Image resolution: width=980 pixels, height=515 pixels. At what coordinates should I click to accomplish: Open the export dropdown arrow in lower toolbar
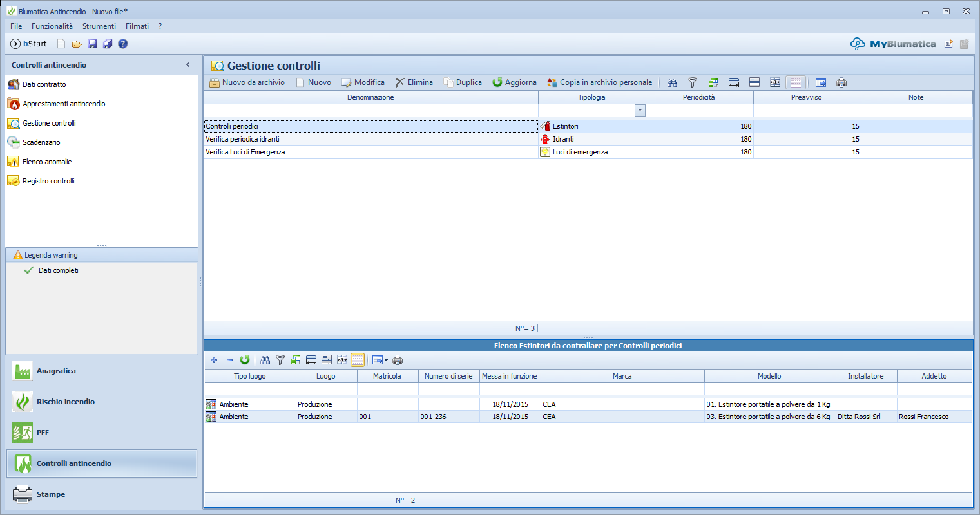coord(386,360)
